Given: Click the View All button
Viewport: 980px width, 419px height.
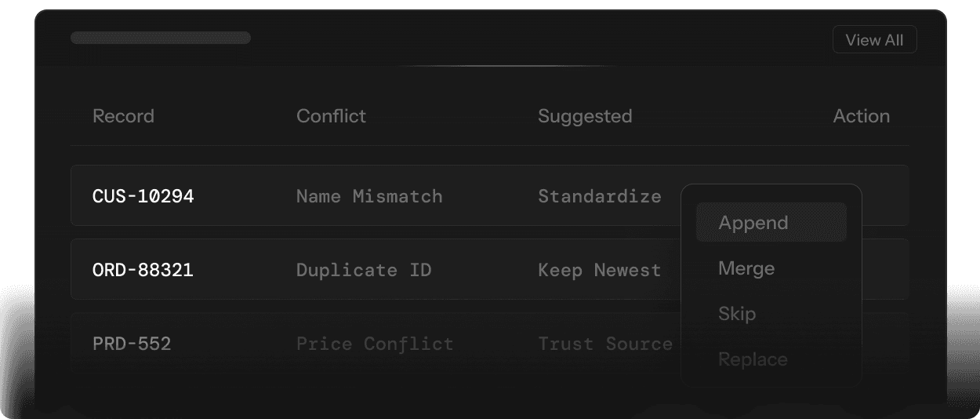Looking at the screenshot, I should (x=874, y=40).
